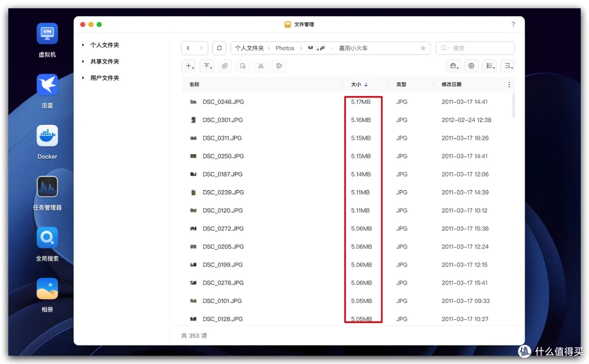Expand the 个人文件夹 tree node arrow
This screenshot has height=364, width=589.
[x=83, y=45]
